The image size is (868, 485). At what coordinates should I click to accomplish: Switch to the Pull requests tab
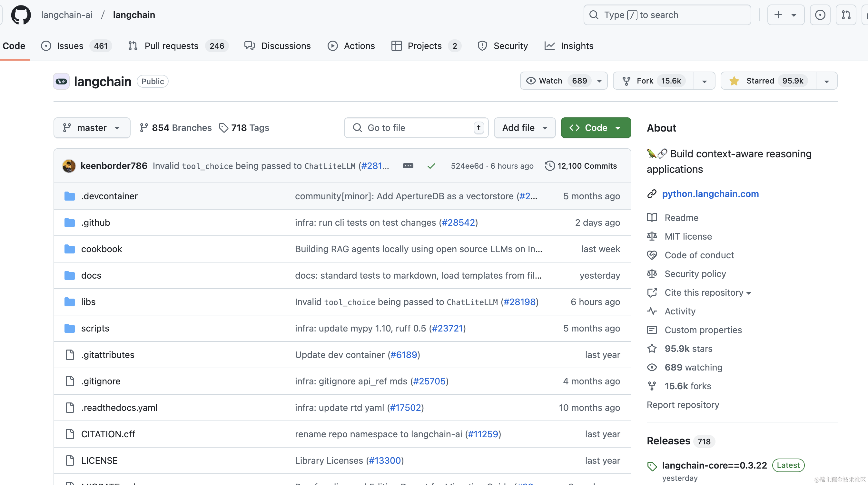171,46
